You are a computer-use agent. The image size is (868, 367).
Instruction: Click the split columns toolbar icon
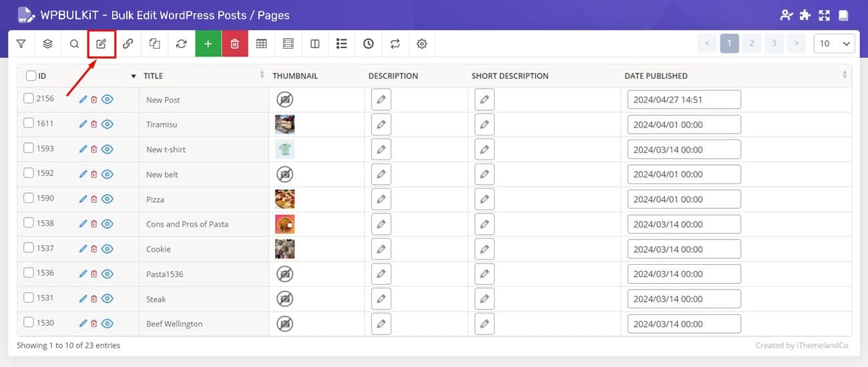coord(315,44)
